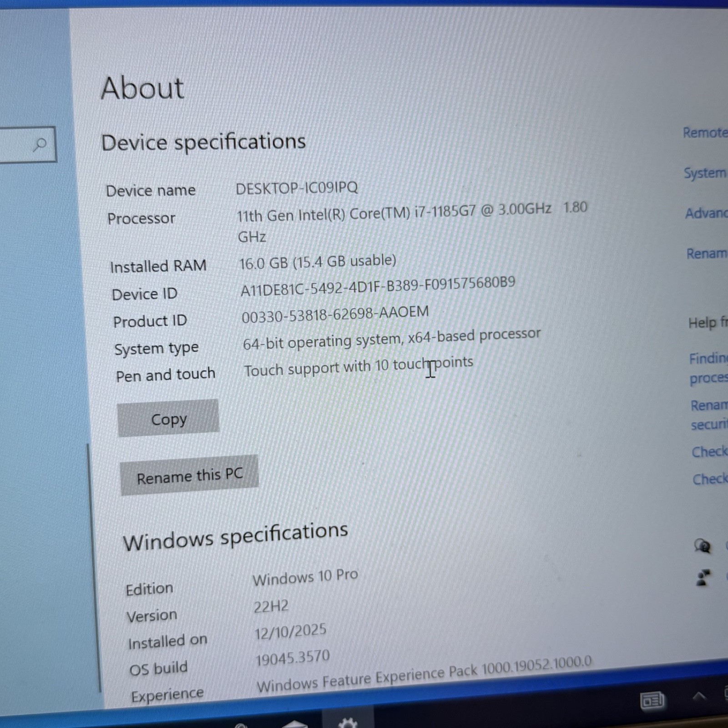This screenshot has width=728, height=728.
Task: Click the '22H2' version value
Action: click(x=271, y=607)
